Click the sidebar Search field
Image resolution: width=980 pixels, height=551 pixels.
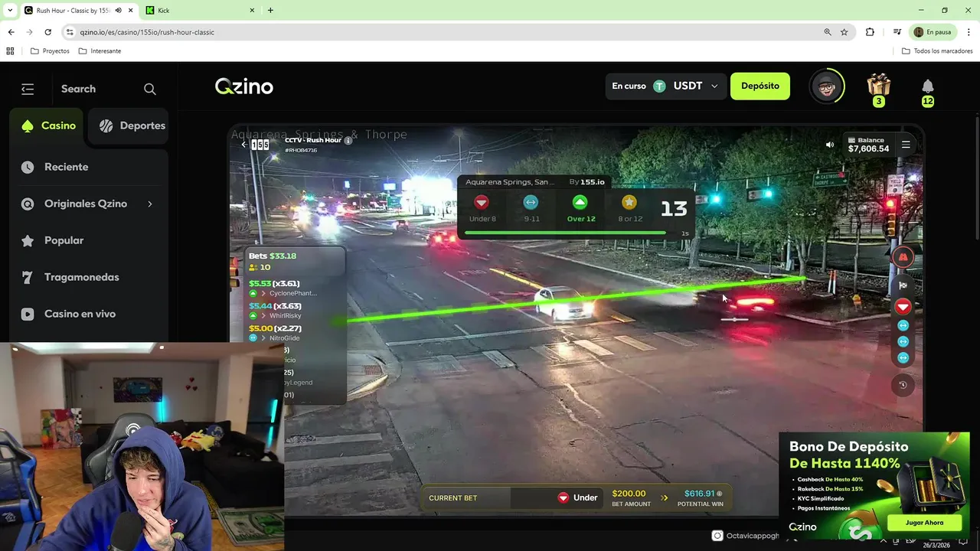coord(78,89)
